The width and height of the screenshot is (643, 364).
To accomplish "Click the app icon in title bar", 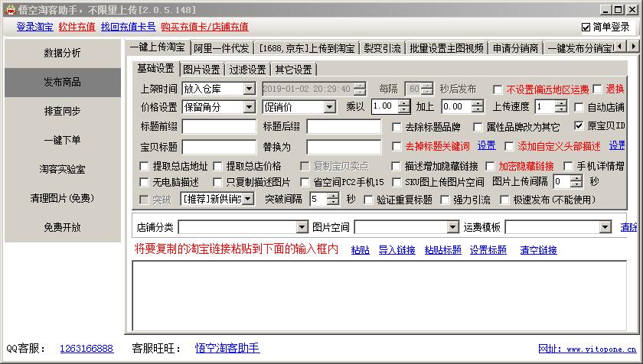I will (10, 9).
